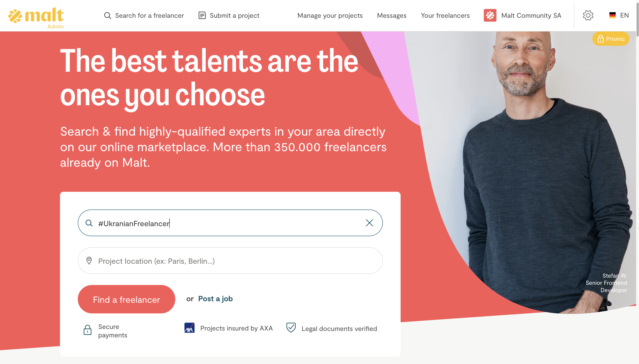Click the Malt logo
Screen dimensions: 639x364
pos(36,16)
